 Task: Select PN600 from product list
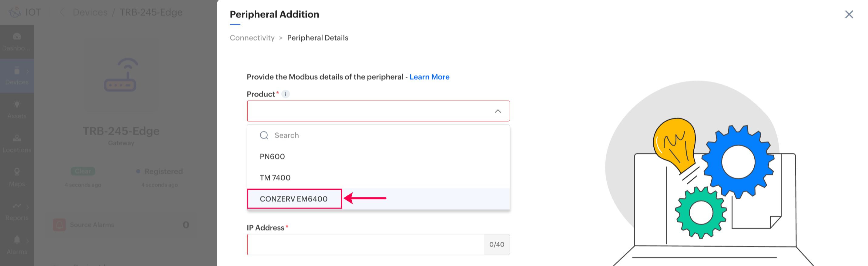click(272, 157)
